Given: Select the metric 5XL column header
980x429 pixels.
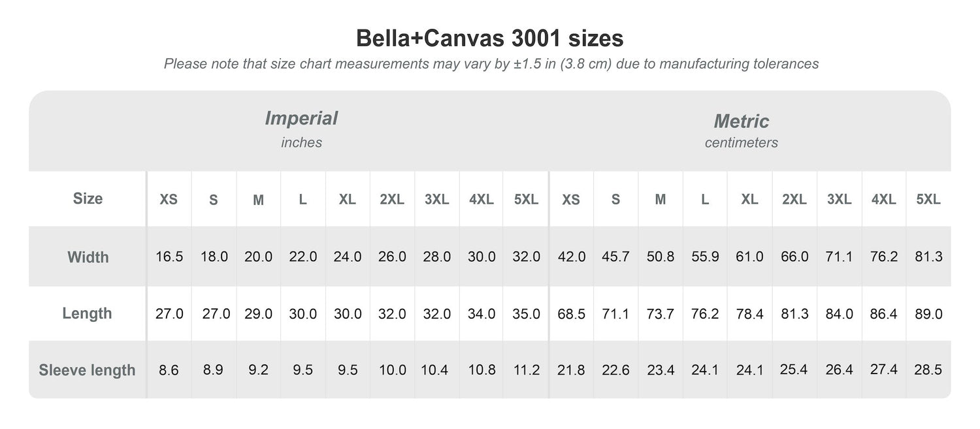Looking at the screenshot, I should point(928,200).
